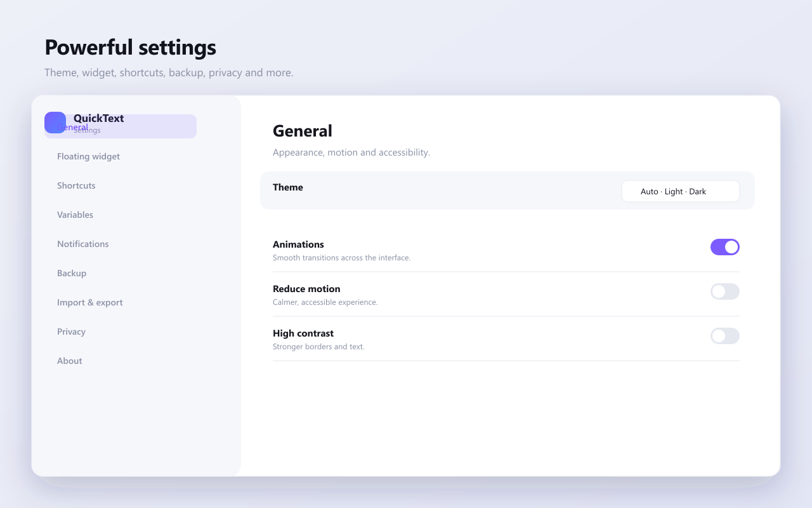812x508 pixels.
Task: Click the "Stronger borders and text." description
Action: tap(318, 347)
